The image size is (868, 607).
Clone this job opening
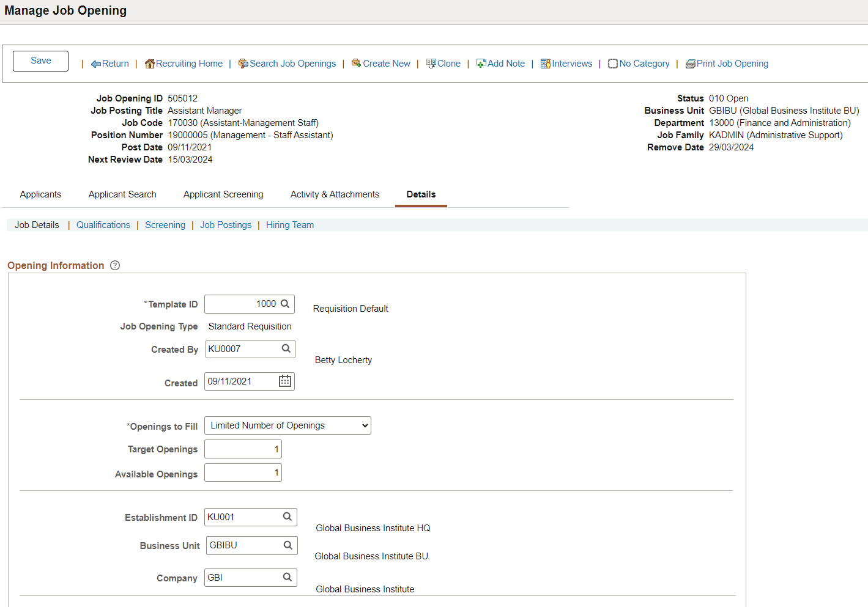tap(448, 63)
